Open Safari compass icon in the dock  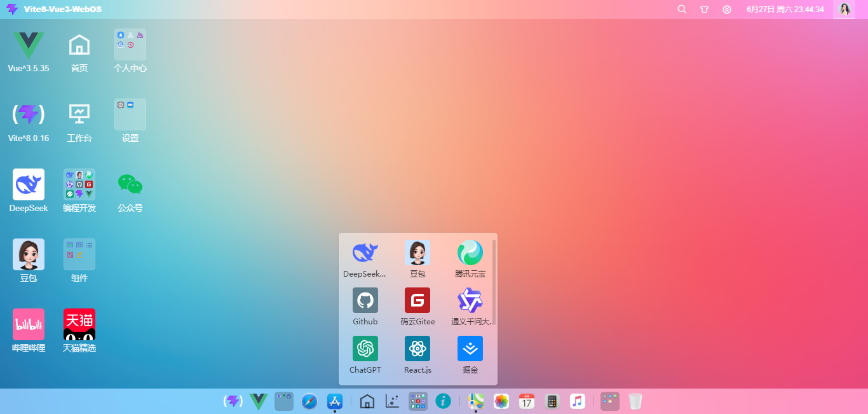coord(309,401)
